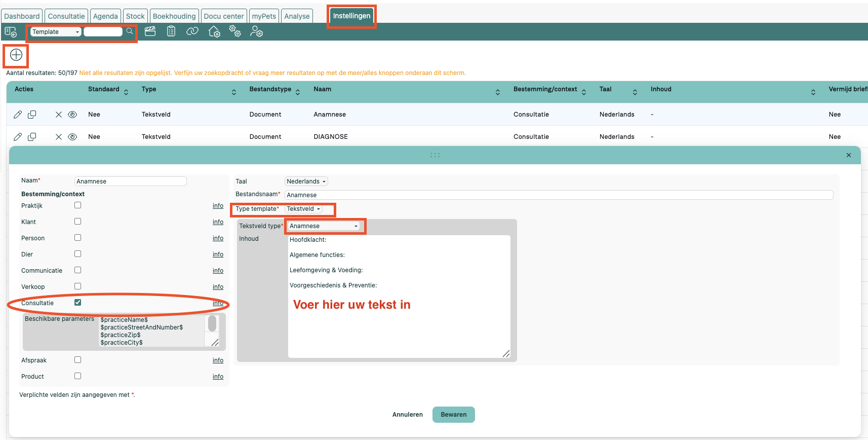The width and height of the screenshot is (868, 440).
Task: Switch to the Dashboard tab
Action: (x=22, y=16)
